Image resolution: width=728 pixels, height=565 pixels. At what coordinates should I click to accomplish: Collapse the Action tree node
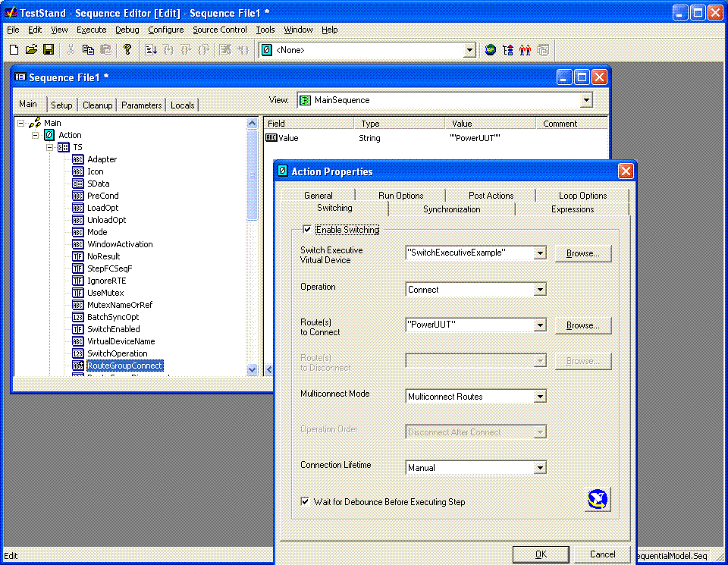point(36,135)
